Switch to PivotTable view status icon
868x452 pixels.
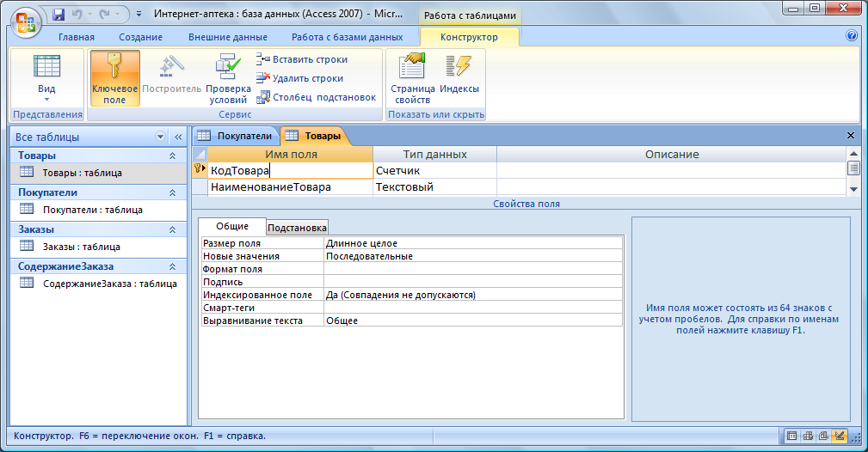point(809,436)
